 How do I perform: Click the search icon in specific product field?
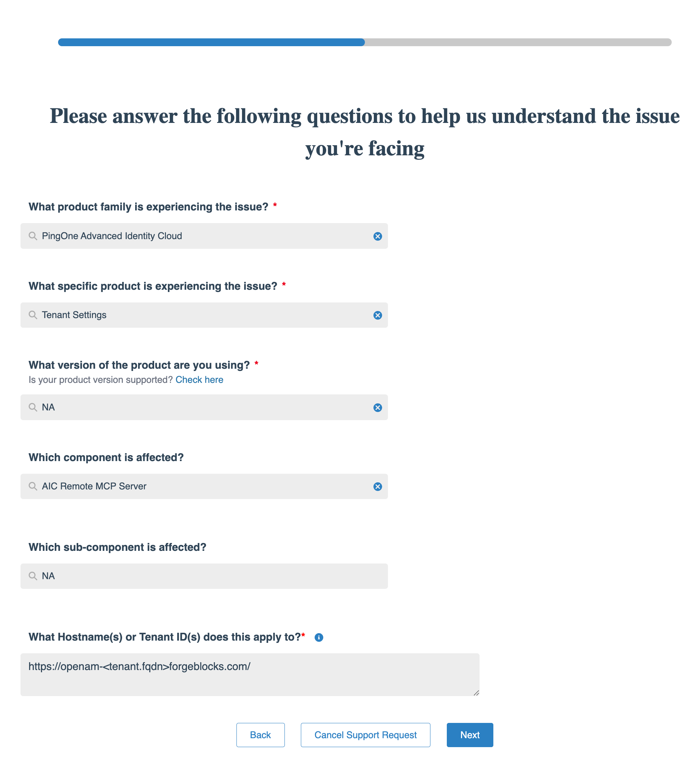point(33,315)
